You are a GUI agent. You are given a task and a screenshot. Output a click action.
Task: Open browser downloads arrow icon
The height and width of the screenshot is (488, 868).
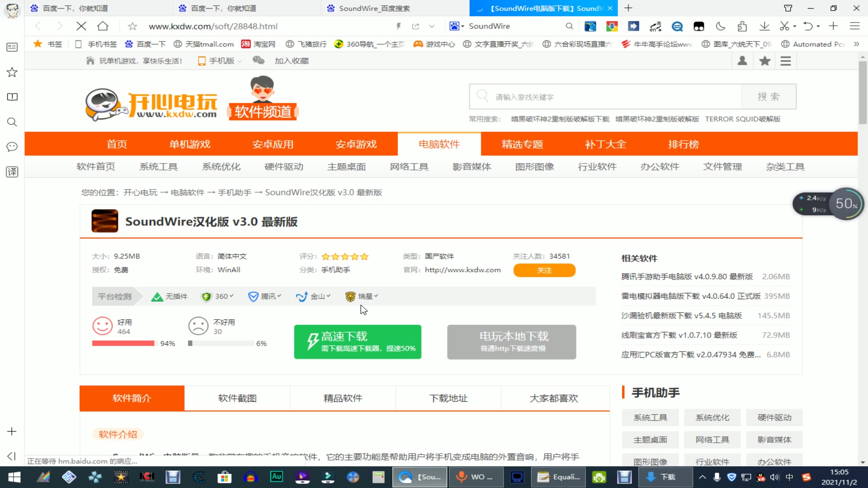pos(764,26)
